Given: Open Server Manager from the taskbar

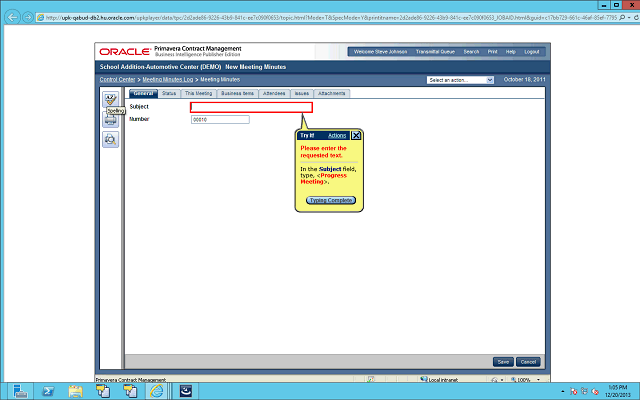Looking at the screenshot, I should coord(20,391).
